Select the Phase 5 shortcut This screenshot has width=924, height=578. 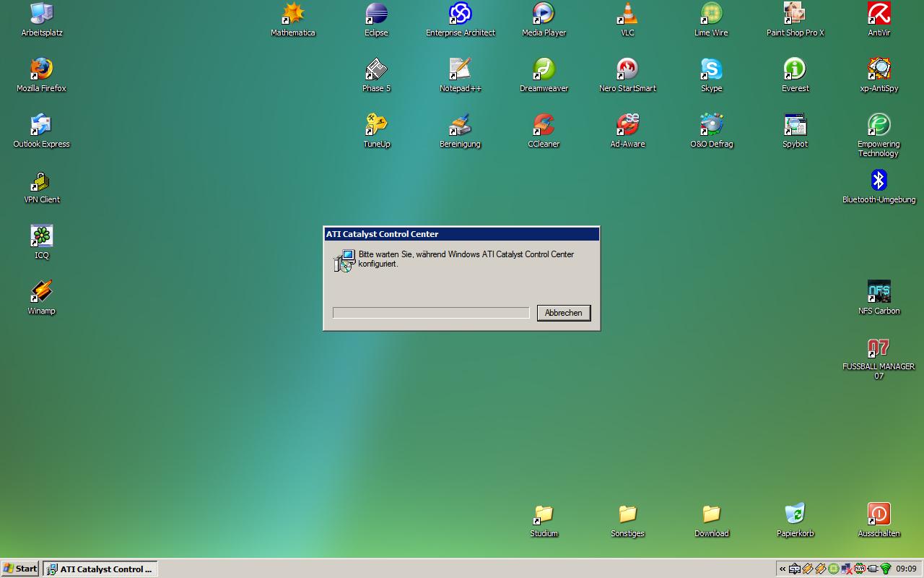[376, 69]
